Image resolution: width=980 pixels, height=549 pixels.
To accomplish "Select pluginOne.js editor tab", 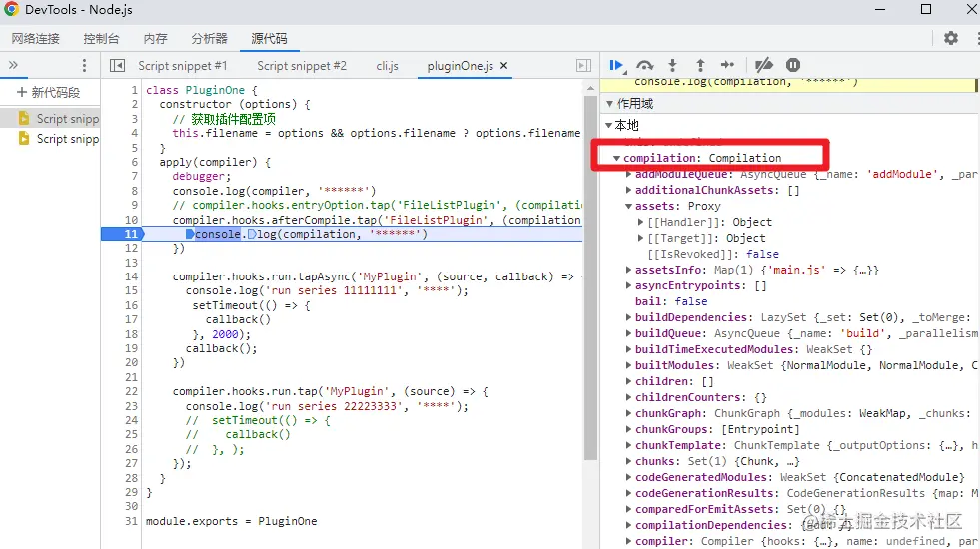I will [460, 66].
